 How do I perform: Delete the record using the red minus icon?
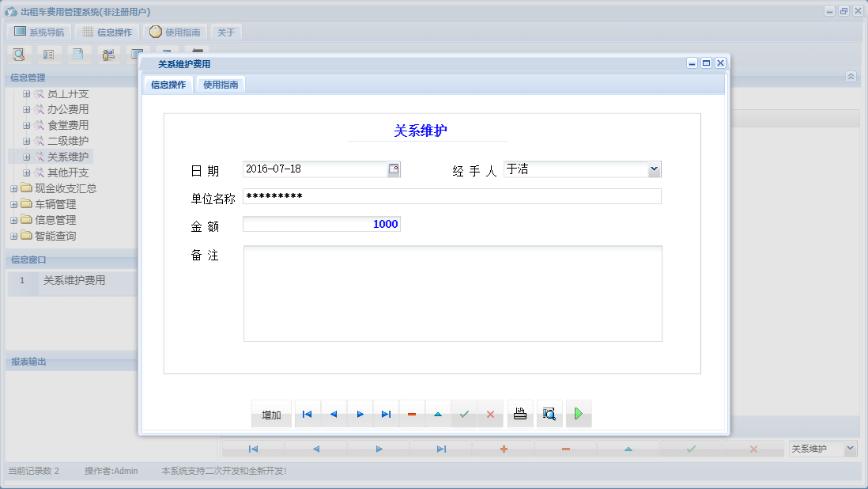(x=412, y=413)
